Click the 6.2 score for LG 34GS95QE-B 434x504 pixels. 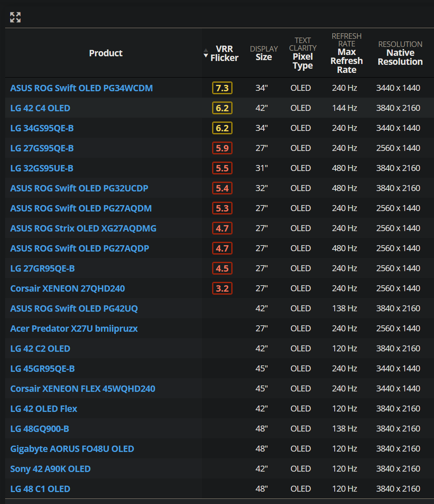pos(222,128)
